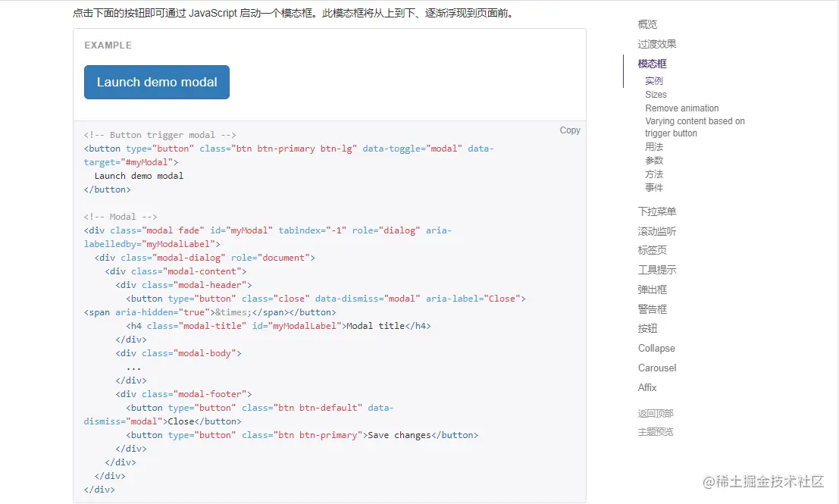Image resolution: width=839 pixels, height=504 pixels.
Task: Open 参数 subsection link
Action: pyautogui.click(x=654, y=161)
